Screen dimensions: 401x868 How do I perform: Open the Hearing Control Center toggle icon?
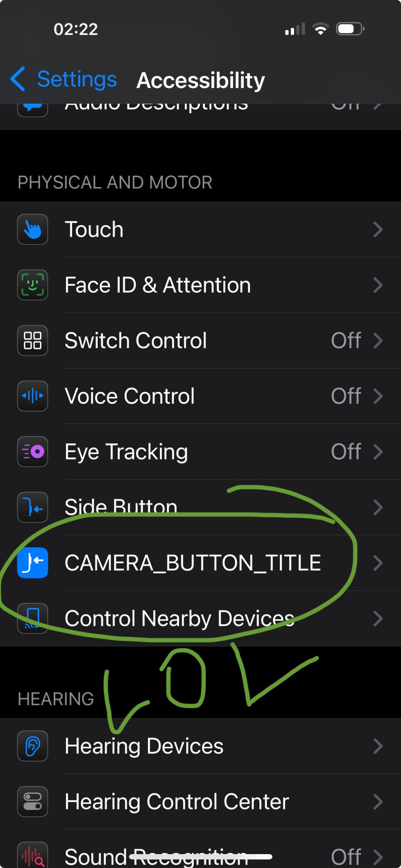click(33, 802)
